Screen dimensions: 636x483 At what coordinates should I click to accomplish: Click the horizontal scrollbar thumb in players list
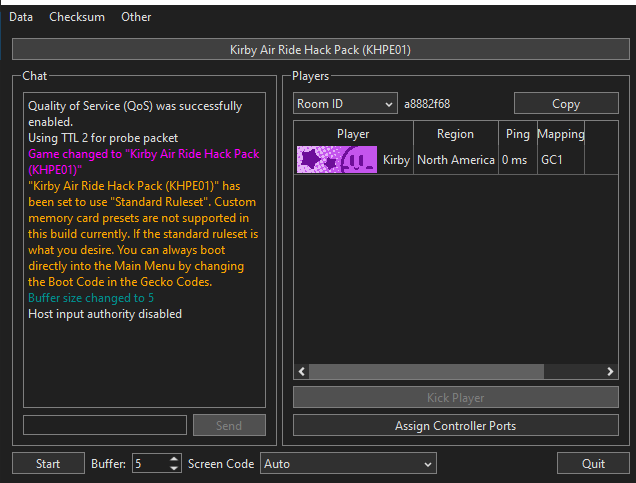tap(426, 371)
